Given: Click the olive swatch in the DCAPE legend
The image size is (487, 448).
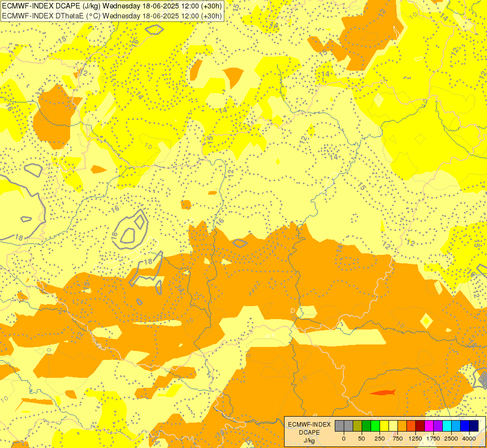Looking at the screenshot, I should [358, 426].
